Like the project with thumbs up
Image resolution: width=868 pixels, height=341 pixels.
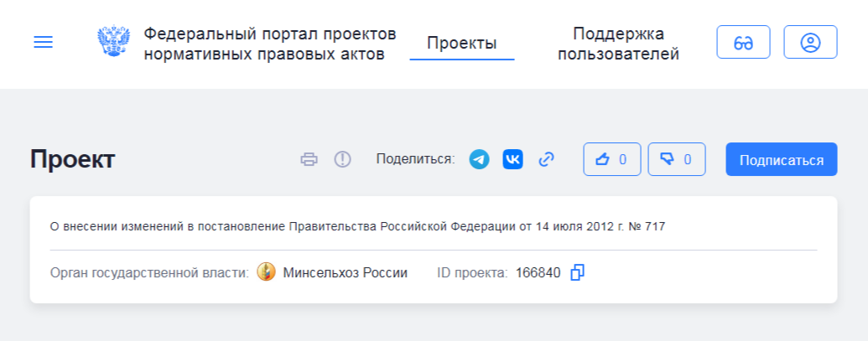pos(611,159)
